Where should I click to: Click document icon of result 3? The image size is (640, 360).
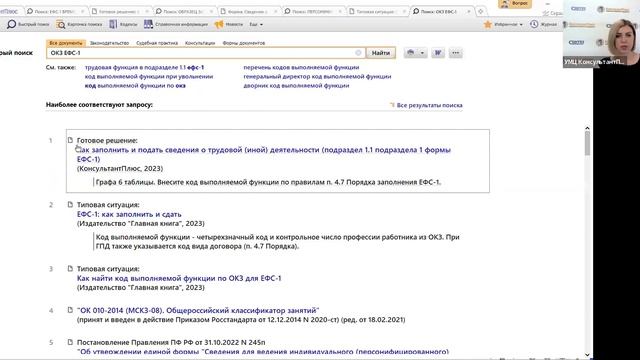(x=70, y=269)
